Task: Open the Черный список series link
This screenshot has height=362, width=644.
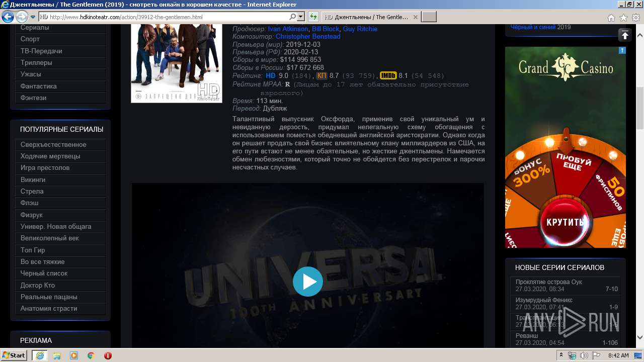Action: 60,273
